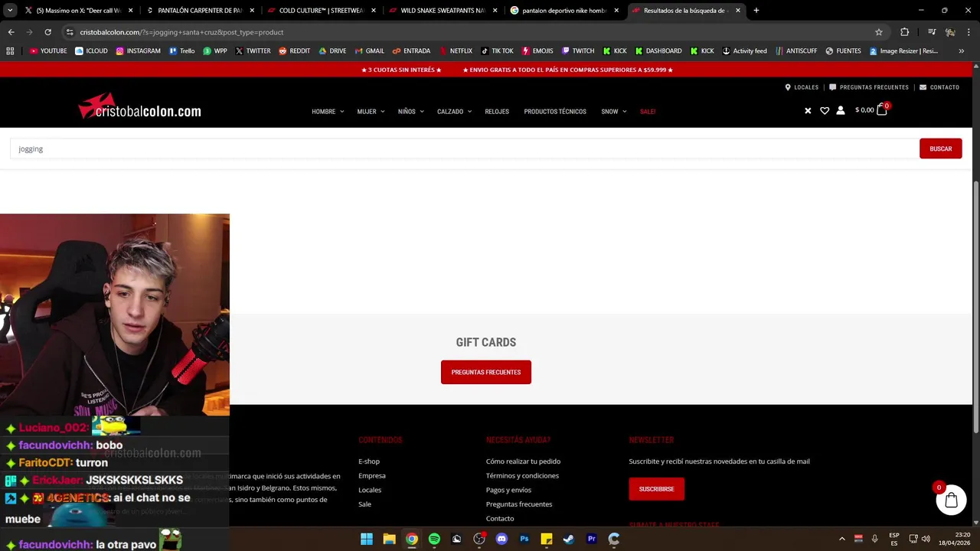Open Chrome media control icon

932,32
